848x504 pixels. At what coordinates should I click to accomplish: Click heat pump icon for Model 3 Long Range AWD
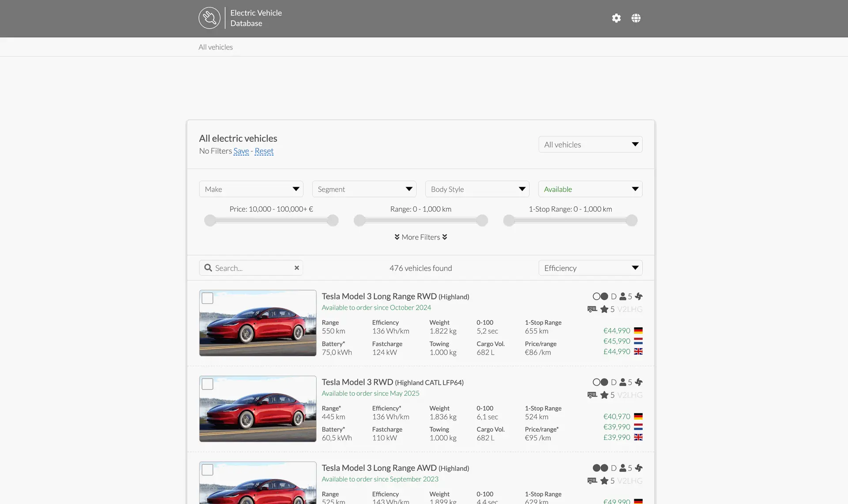pyautogui.click(x=639, y=468)
